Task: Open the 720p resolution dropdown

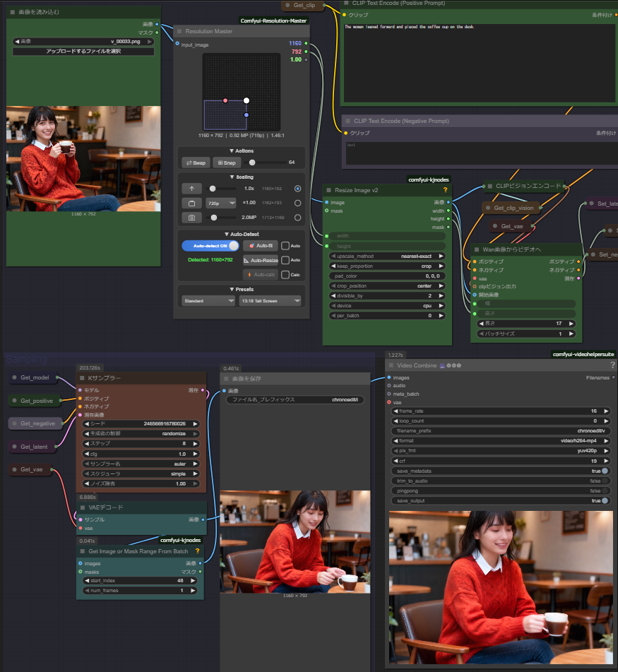Action: [221, 203]
